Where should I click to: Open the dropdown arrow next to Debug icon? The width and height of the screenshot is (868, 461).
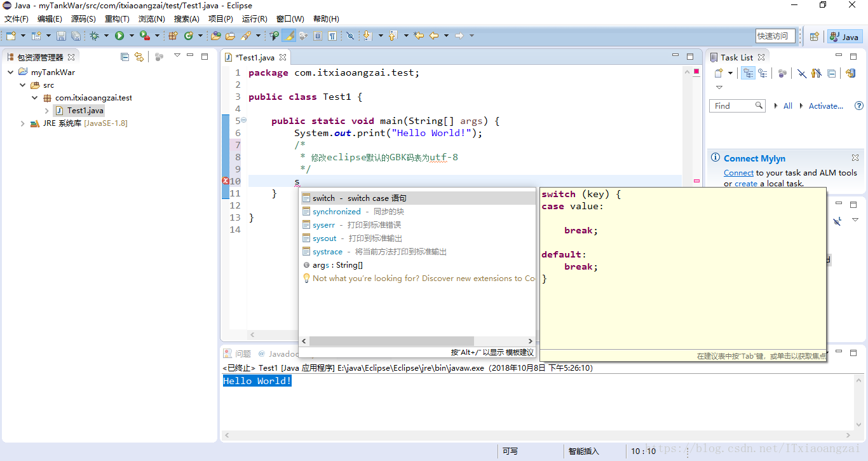[106, 36]
